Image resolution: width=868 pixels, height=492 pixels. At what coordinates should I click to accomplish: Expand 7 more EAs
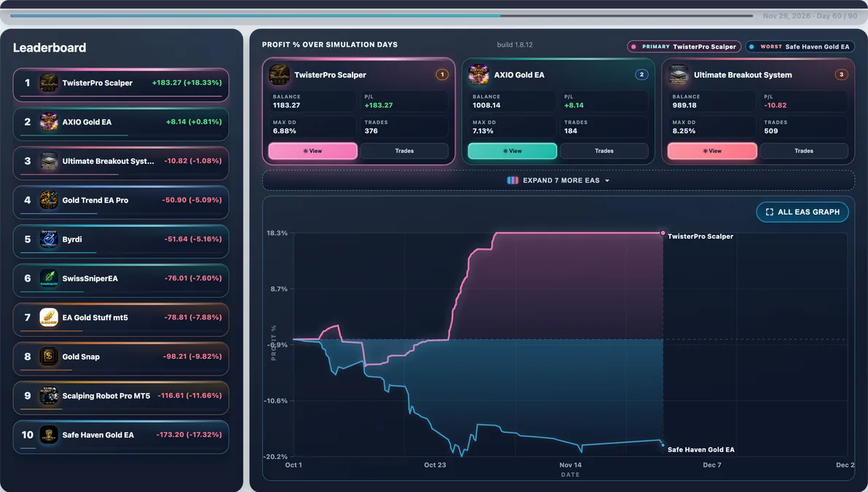(559, 180)
